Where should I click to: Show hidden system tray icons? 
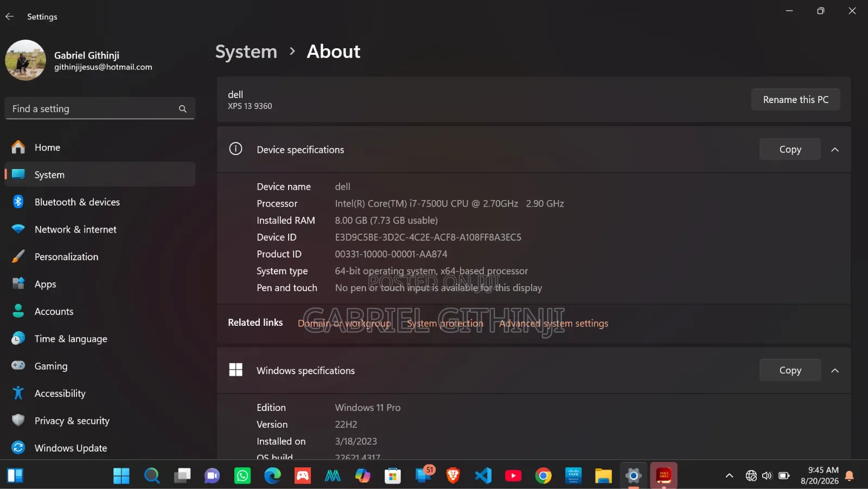pos(730,476)
